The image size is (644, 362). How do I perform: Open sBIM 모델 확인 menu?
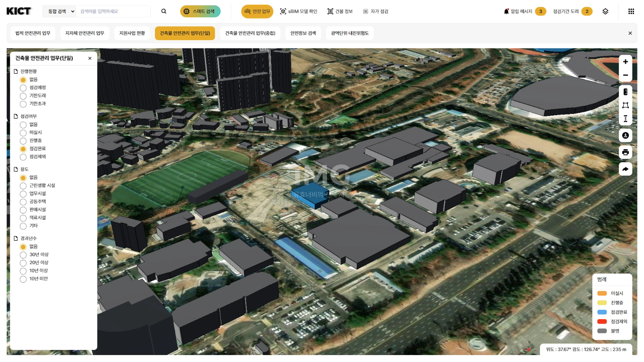pos(298,11)
